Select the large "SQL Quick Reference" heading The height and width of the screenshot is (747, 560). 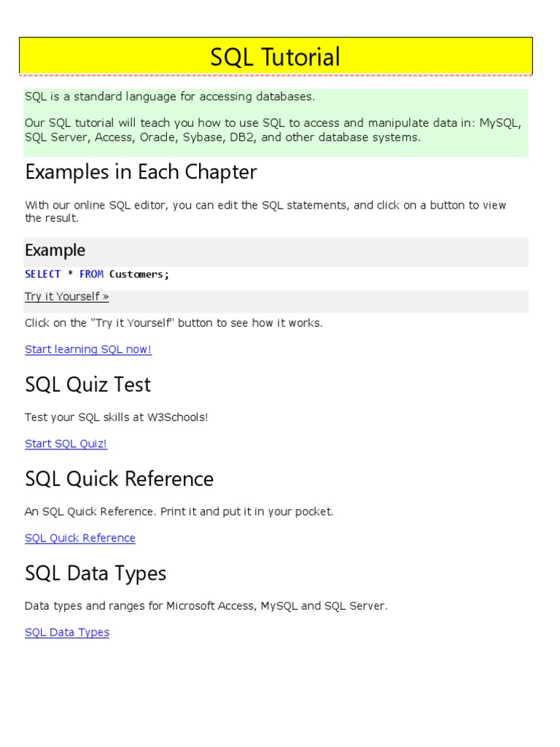pos(119,479)
